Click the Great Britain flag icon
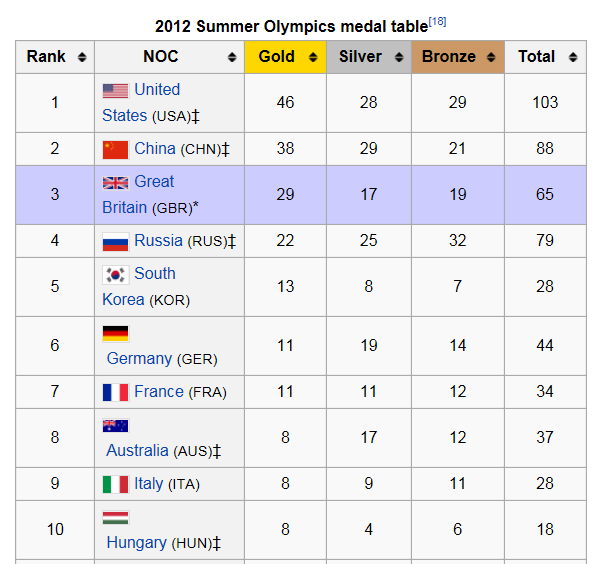 point(116,183)
